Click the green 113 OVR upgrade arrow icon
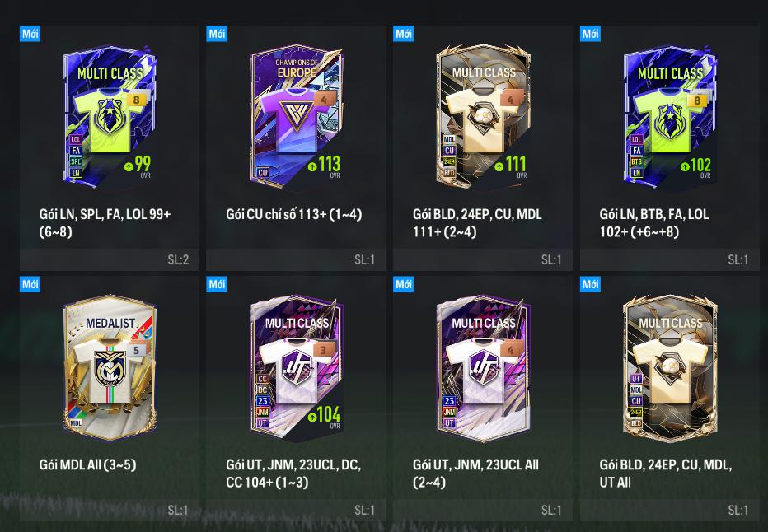The width and height of the screenshot is (768, 532). pyautogui.click(x=312, y=167)
